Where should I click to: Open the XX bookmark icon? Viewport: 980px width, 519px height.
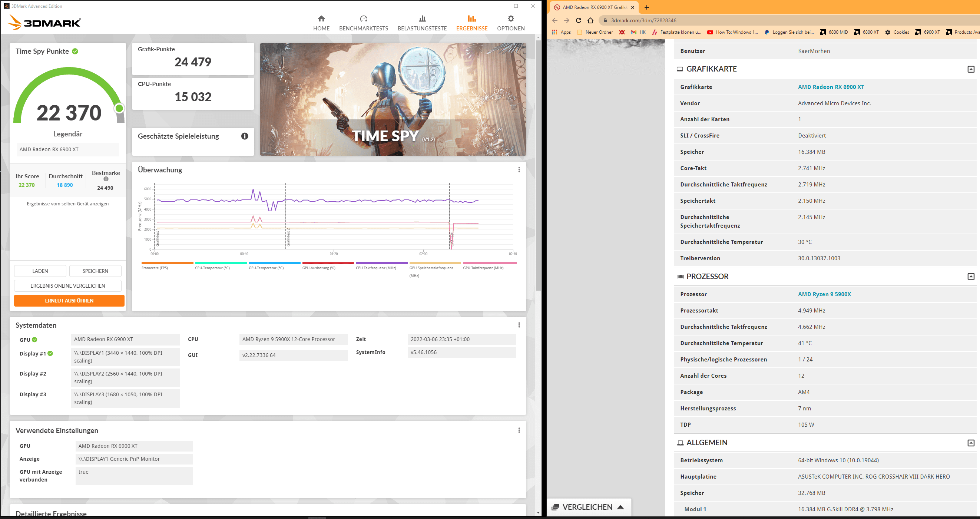pyautogui.click(x=622, y=32)
